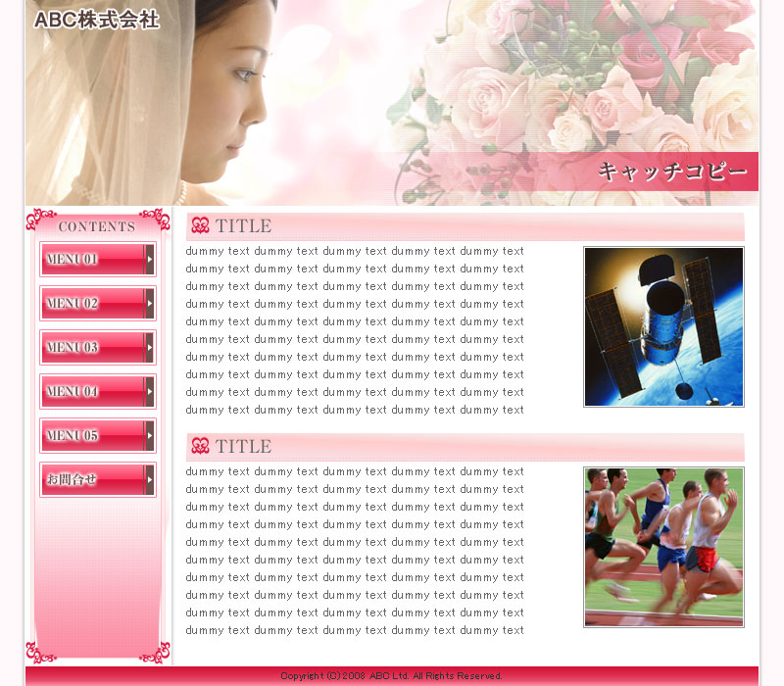Click the キャッチコピー banner text
This screenshot has width=784, height=686.
(x=673, y=171)
